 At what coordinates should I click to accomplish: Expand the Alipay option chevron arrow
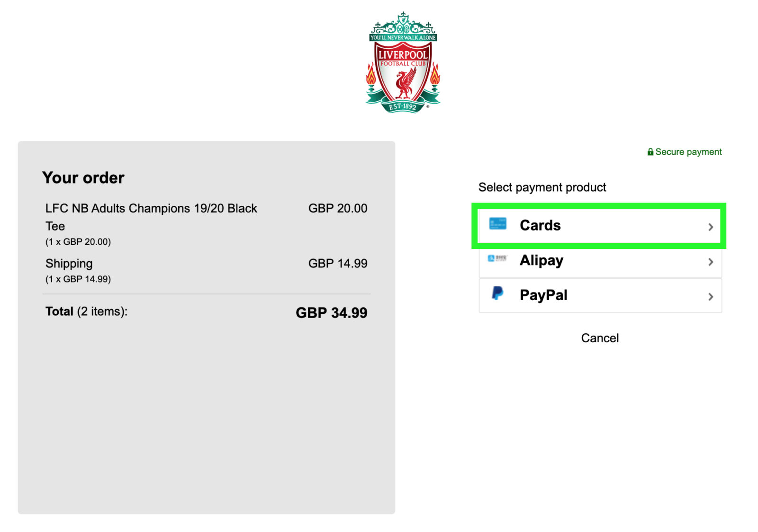coord(711,262)
